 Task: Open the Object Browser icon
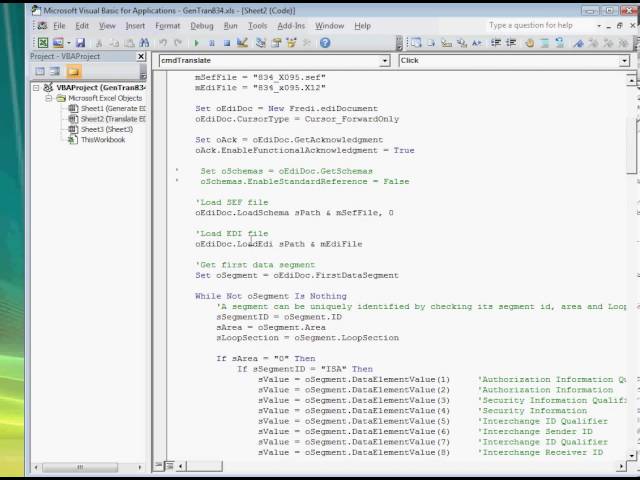(291, 42)
